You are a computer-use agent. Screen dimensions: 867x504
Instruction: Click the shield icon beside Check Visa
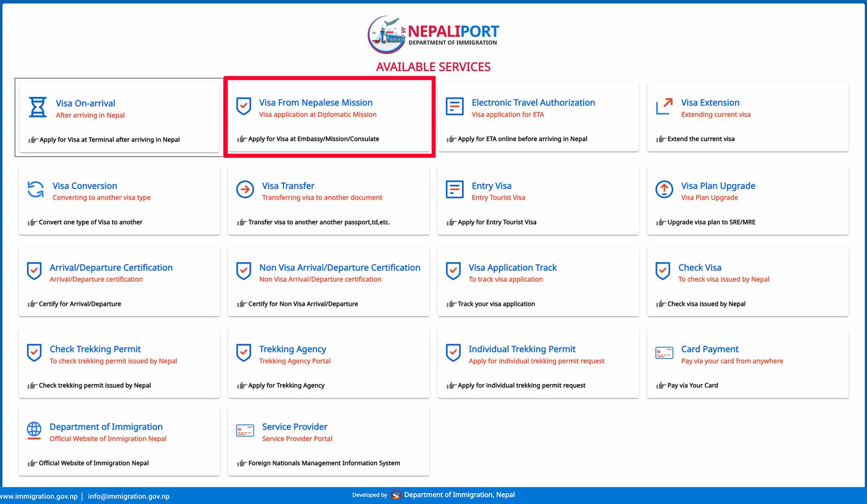(663, 271)
